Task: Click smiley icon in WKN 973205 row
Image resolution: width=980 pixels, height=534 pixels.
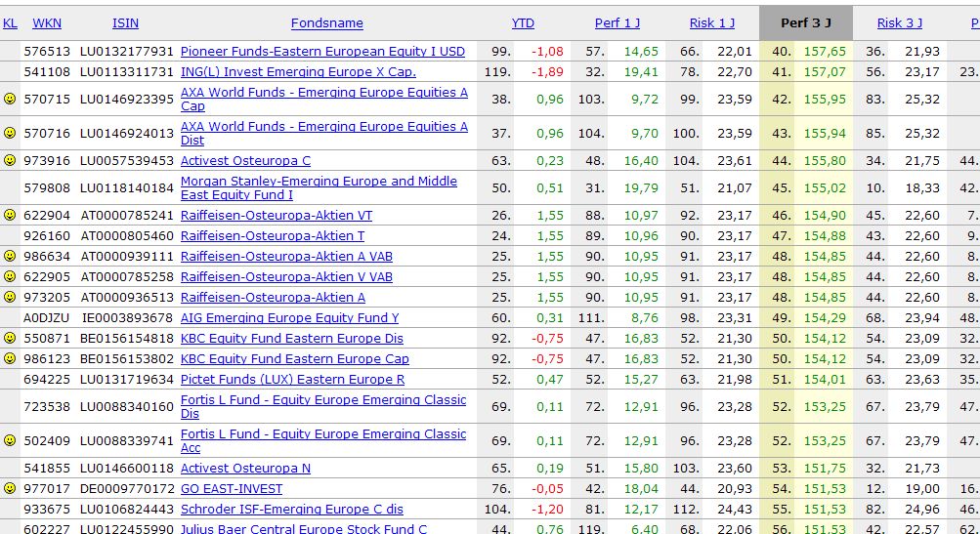Action: pos(10,297)
